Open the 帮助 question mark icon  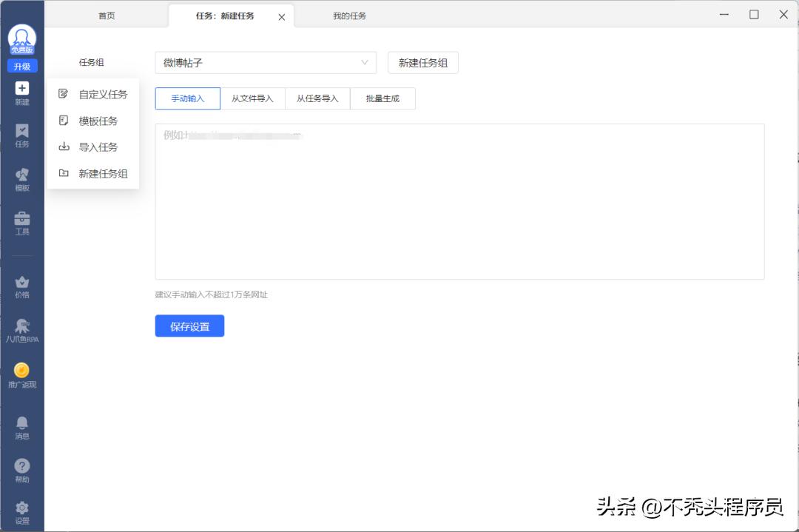click(22, 467)
